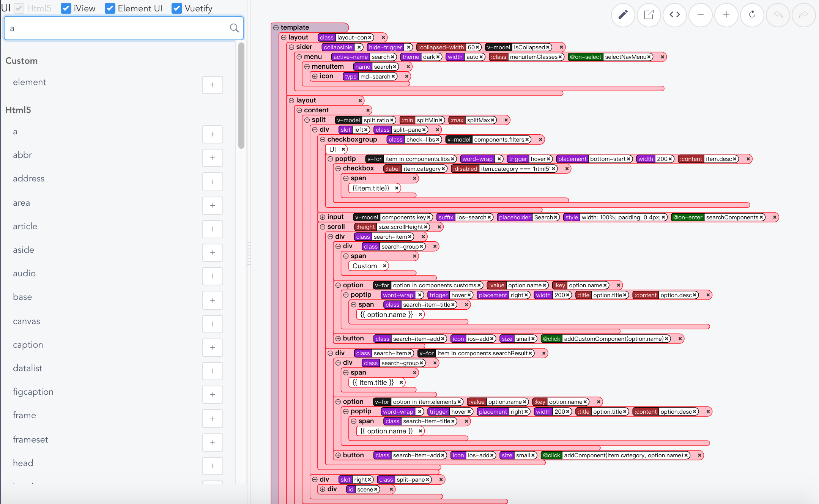Click the article element in Html5 list
The height and width of the screenshot is (504, 819).
click(25, 226)
